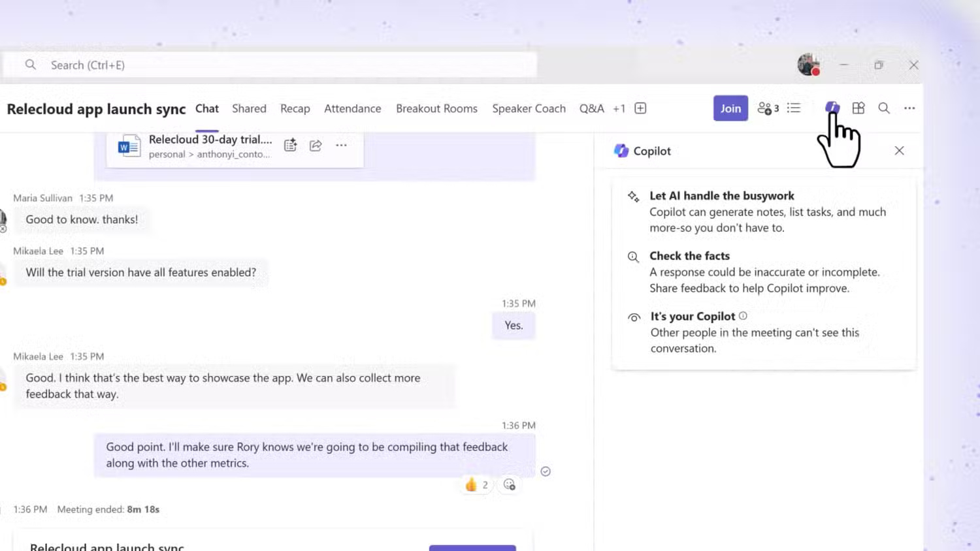The height and width of the screenshot is (551, 980).
Task: Open the apps icon in chat header
Action: coord(858,108)
